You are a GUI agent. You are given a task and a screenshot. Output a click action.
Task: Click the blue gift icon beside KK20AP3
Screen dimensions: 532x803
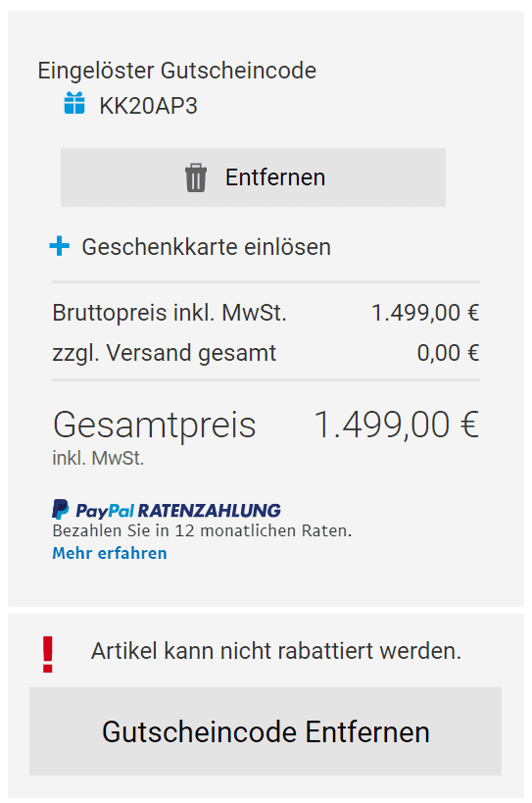74,103
